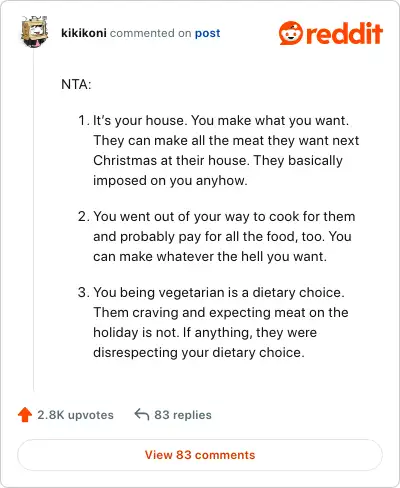
Task: Click the 'You went out of your way' paragraph
Action: click(x=224, y=236)
